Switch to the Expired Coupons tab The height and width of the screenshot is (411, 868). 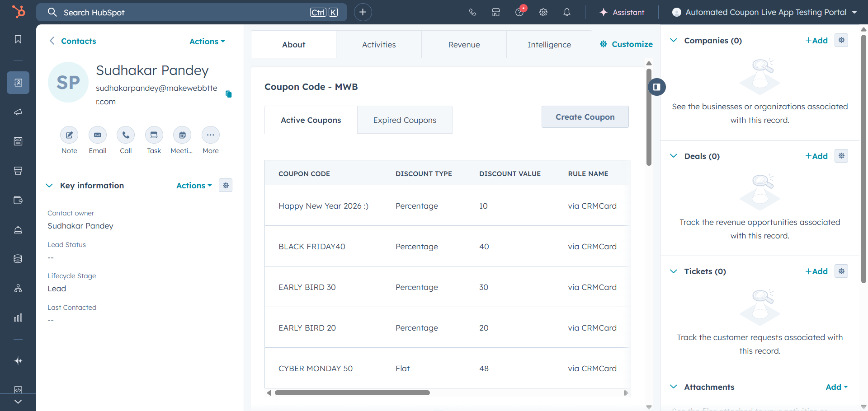(x=405, y=120)
